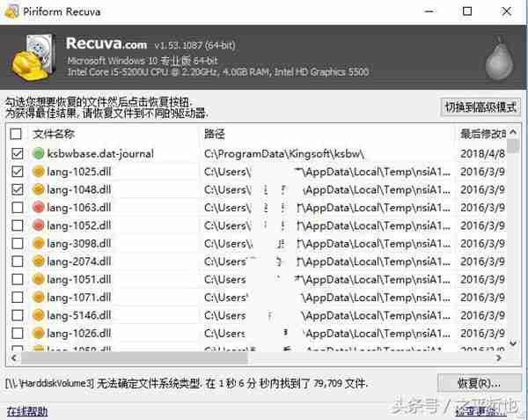This screenshot has width=528, height=420.
Task: Sort by 最后修改 column header
Action: pos(482,134)
